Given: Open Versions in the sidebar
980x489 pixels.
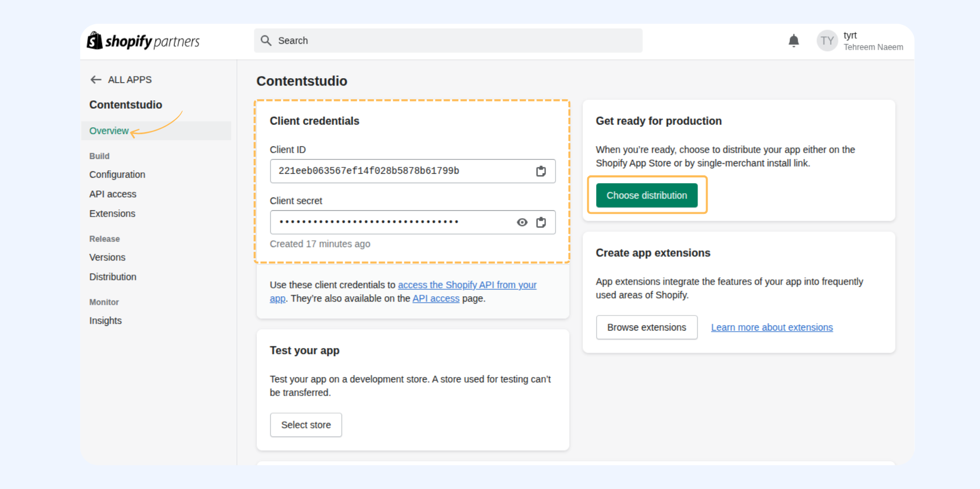Looking at the screenshot, I should [x=107, y=258].
